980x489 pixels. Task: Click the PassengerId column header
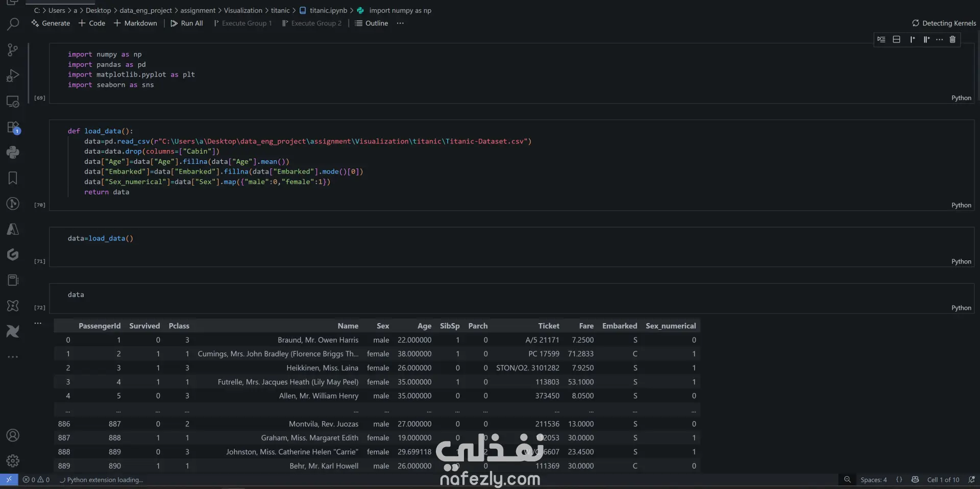(100, 326)
